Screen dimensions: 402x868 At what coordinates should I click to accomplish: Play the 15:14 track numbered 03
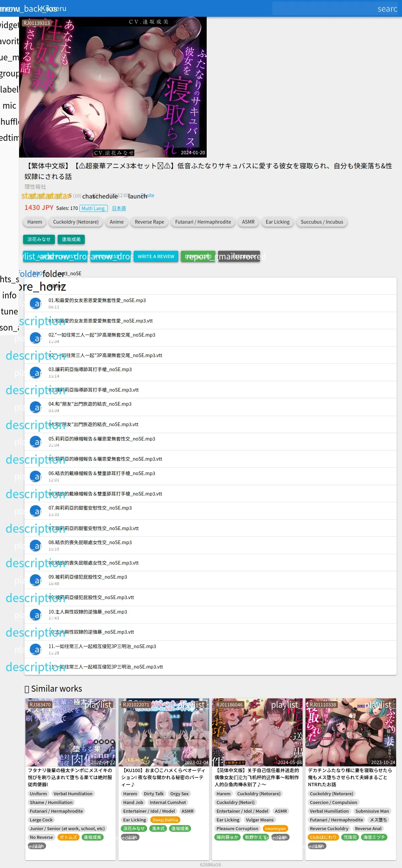[x=36, y=373]
